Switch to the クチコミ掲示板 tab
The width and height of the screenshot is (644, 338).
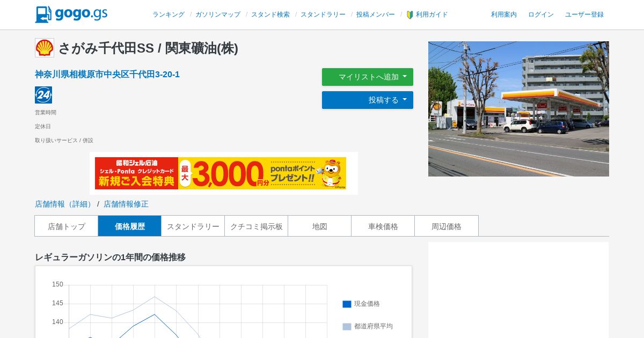pyautogui.click(x=257, y=226)
